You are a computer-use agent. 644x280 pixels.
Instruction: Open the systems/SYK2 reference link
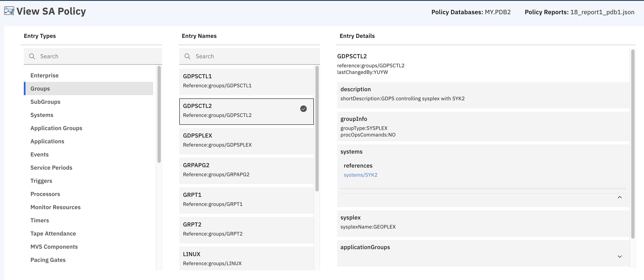click(360, 175)
